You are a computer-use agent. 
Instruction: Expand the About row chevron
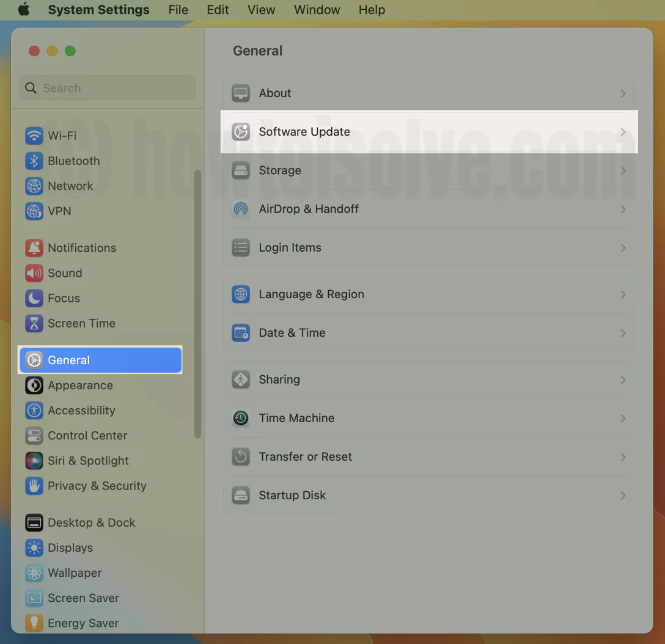click(623, 93)
